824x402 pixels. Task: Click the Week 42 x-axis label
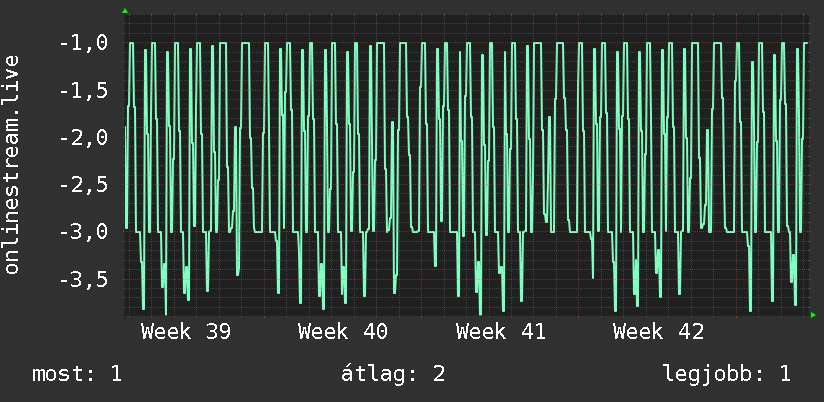click(x=658, y=332)
